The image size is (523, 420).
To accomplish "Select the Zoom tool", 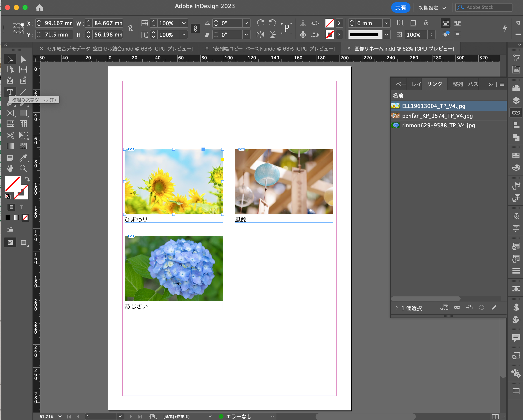I will pyautogui.click(x=23, y=168).
